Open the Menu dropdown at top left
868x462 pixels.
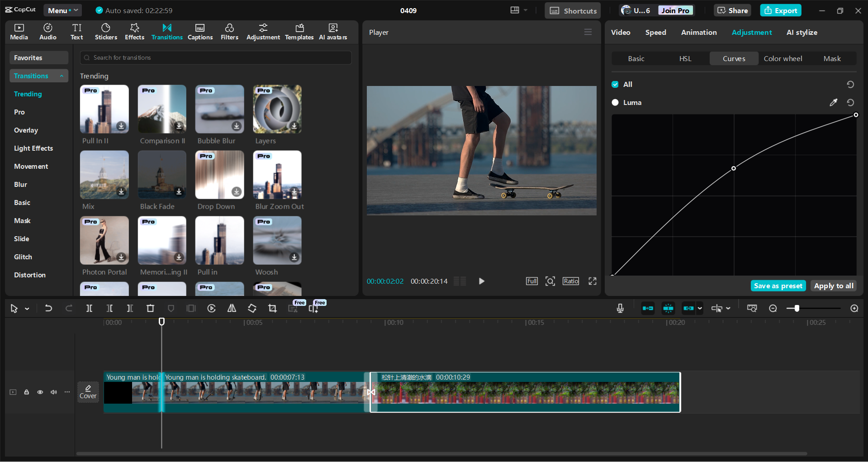coord(62,10)
